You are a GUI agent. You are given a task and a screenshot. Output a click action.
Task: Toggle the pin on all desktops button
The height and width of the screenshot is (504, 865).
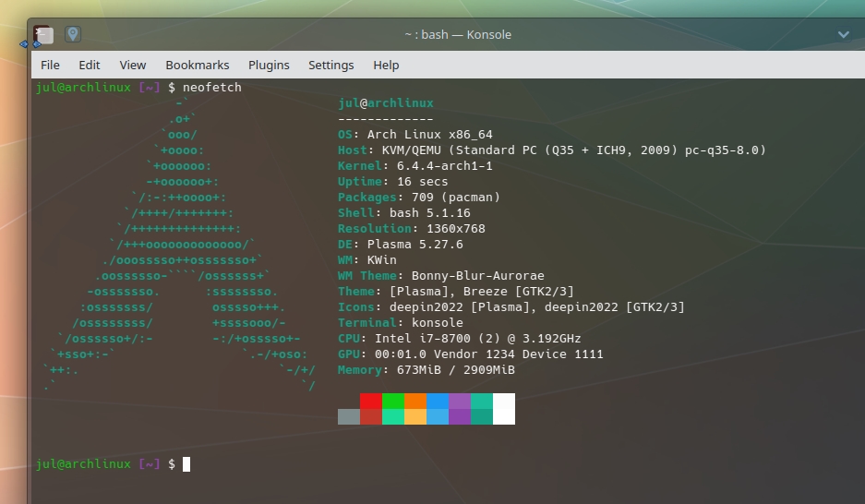[x=72, y=34]
